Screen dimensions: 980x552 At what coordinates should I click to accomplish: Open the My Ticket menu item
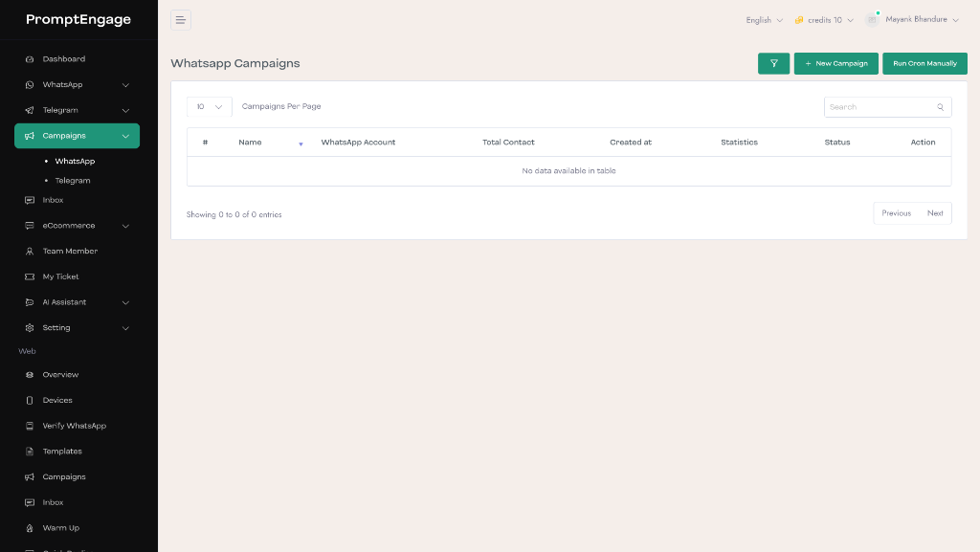[x=77, y=277]
